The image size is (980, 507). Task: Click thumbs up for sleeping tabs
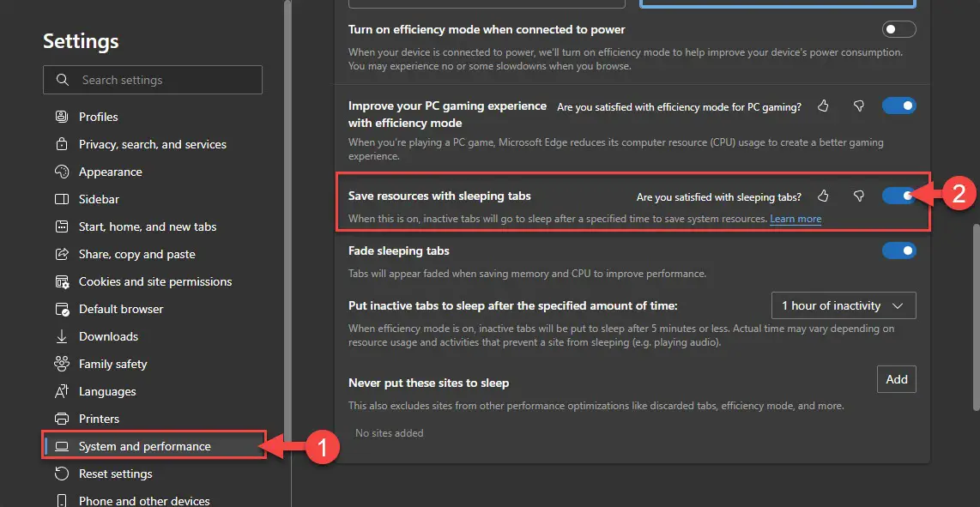823,196
